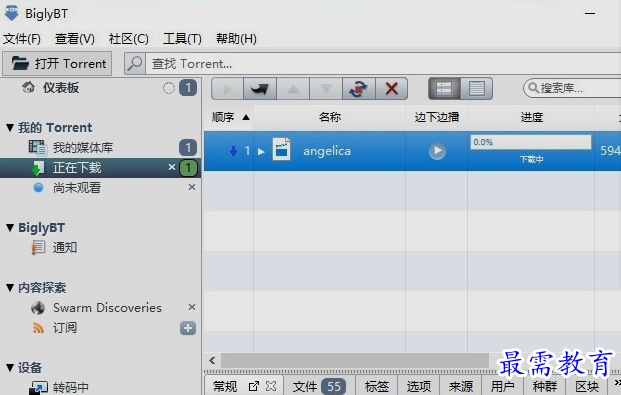Close the Swarm Discoveries entry

tap(192, 307)
